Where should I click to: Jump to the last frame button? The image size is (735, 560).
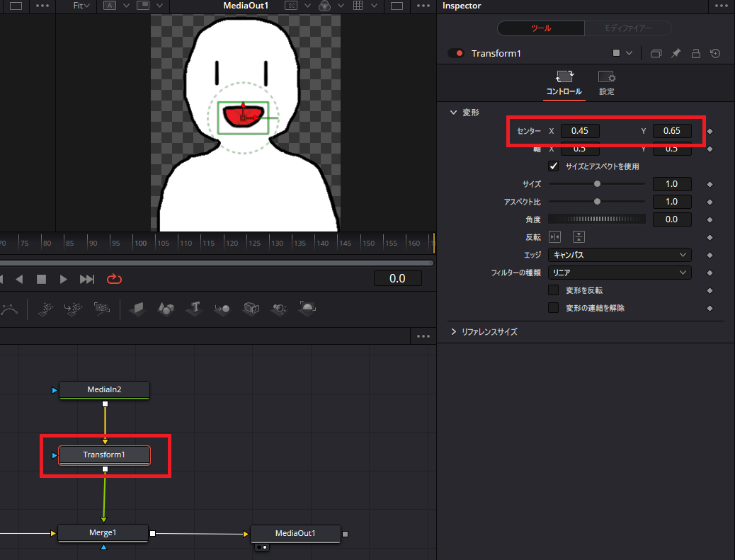pos(86,280)
